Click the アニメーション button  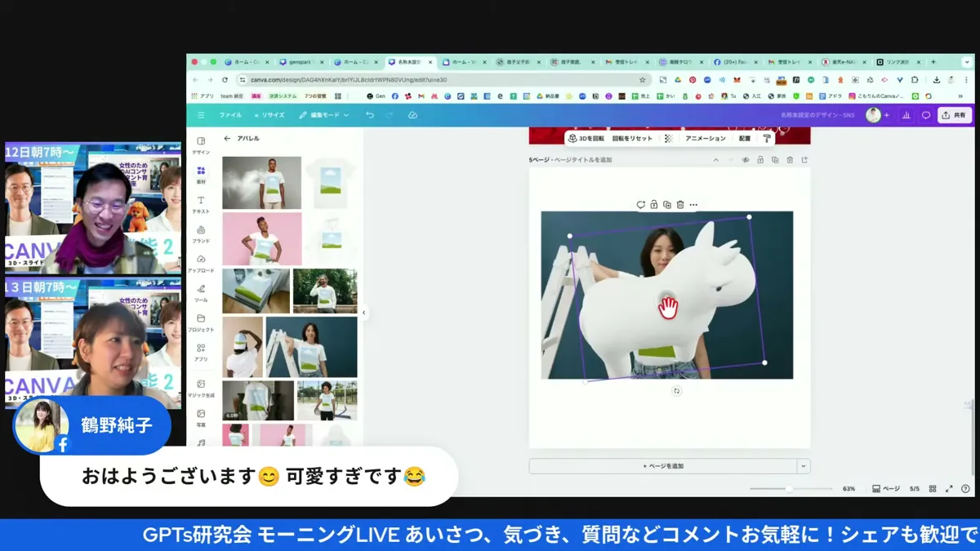point(705,139)
